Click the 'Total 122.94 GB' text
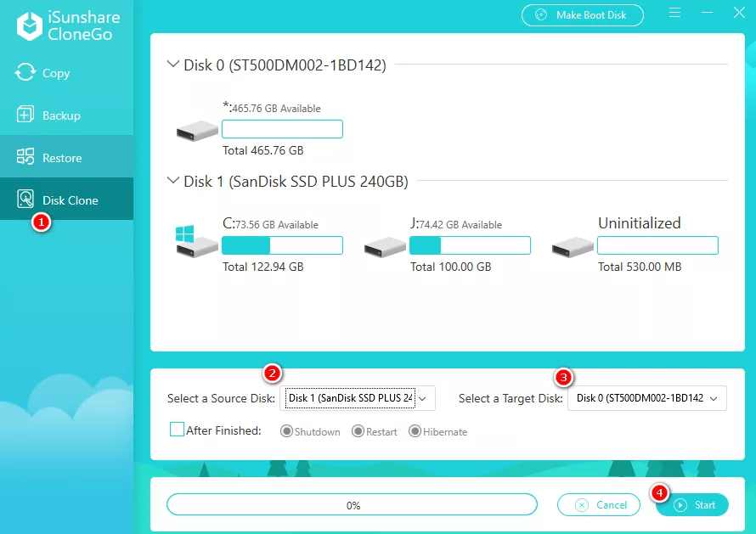Viewport: 756px width, 534px height. point(262,267)
